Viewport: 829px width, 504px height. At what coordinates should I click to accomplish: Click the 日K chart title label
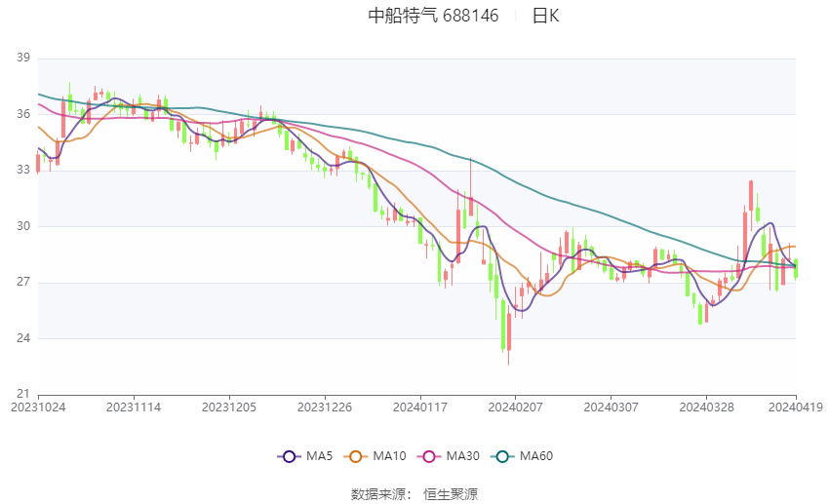(545, 16)
